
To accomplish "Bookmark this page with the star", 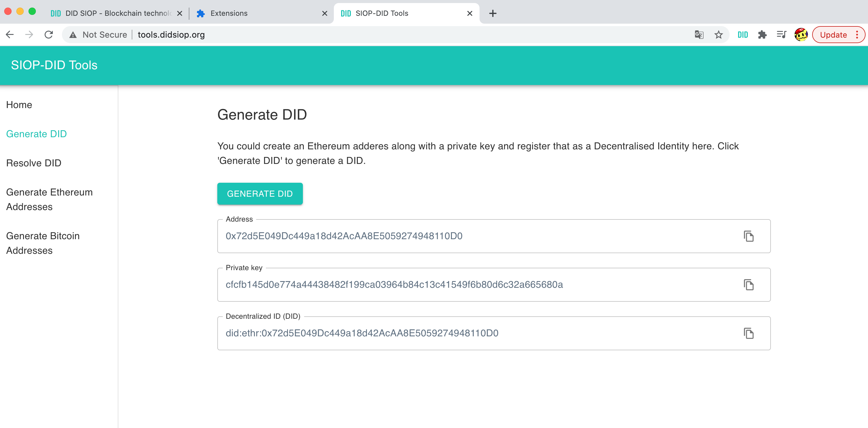I will pos(718,35).
